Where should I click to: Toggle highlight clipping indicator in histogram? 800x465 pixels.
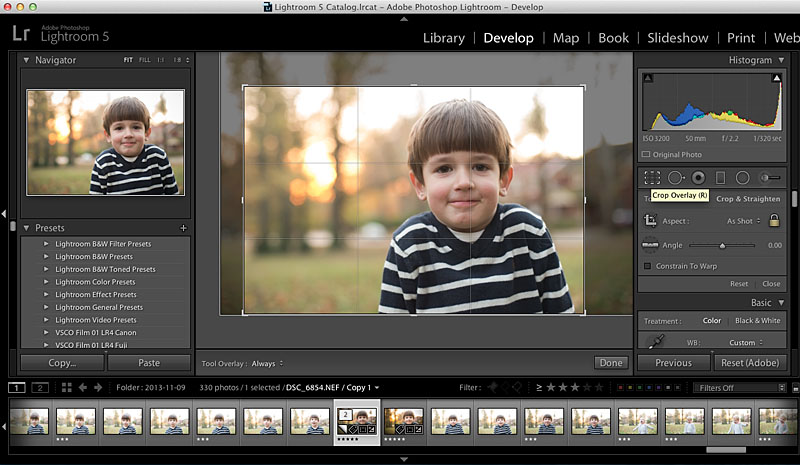tap(777, 78)
